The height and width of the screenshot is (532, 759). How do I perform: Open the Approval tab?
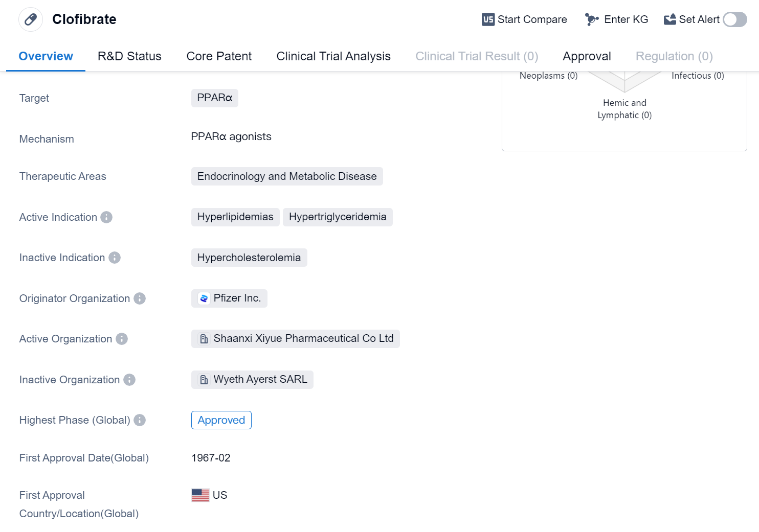587,56
